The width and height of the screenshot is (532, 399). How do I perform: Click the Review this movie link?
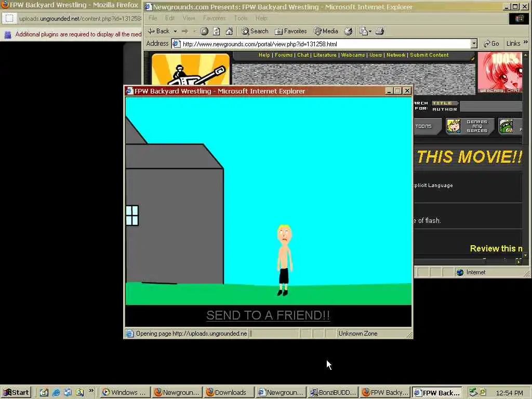pyautogui.click(x=496, y=249)
